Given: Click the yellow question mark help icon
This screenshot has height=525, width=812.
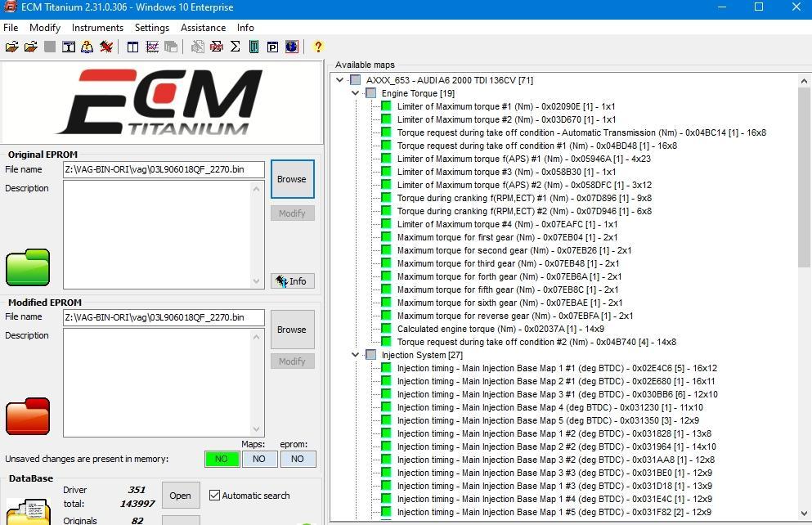Looking at the screenshot, I should click(x=318, y=47).
